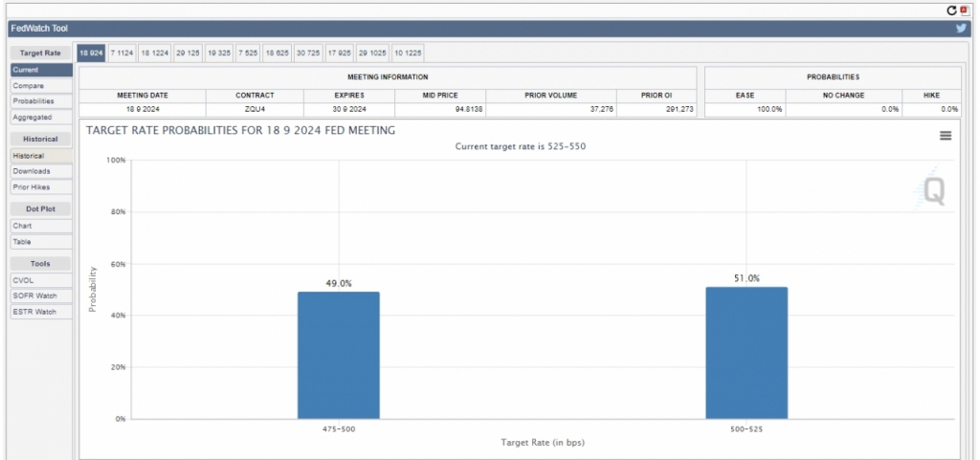
Task: Click the 475-500 probability bar
Action: 338,355
